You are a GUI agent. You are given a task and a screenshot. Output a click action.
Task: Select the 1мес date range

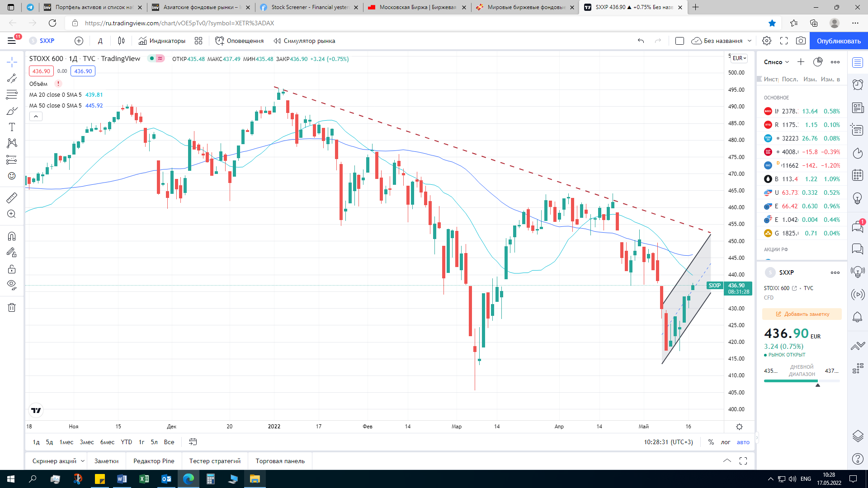(x=66, y=442)
